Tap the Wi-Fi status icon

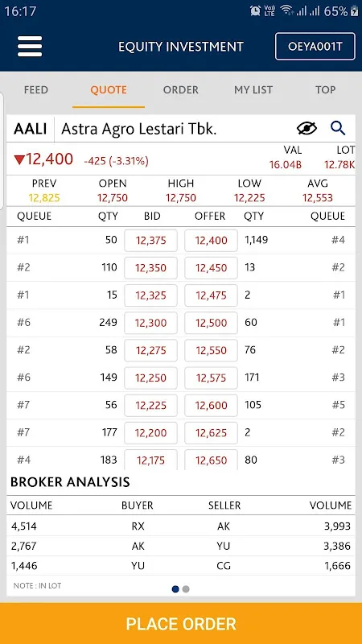point(286,10)
